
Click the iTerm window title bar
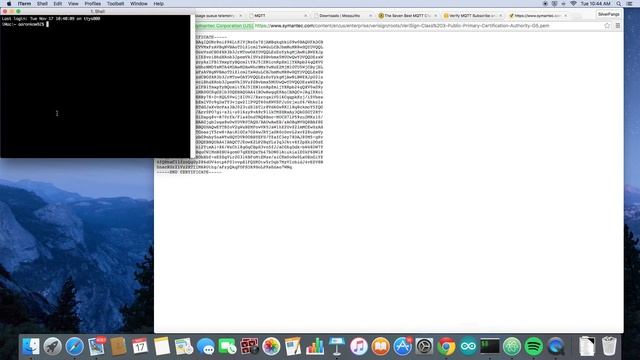(x=97, y=11)
